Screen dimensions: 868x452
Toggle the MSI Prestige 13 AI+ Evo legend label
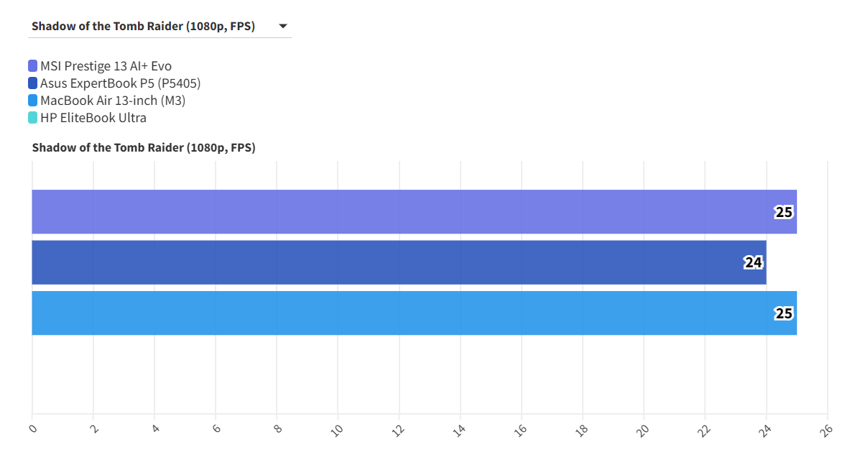(106, 66)
